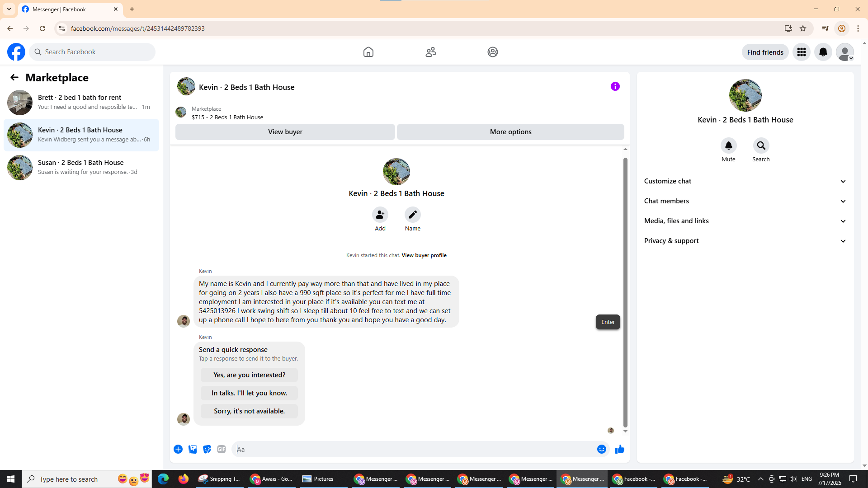This screenshot has height=488, width=868.
Task: Open a new browser tab
Action: 132,9
